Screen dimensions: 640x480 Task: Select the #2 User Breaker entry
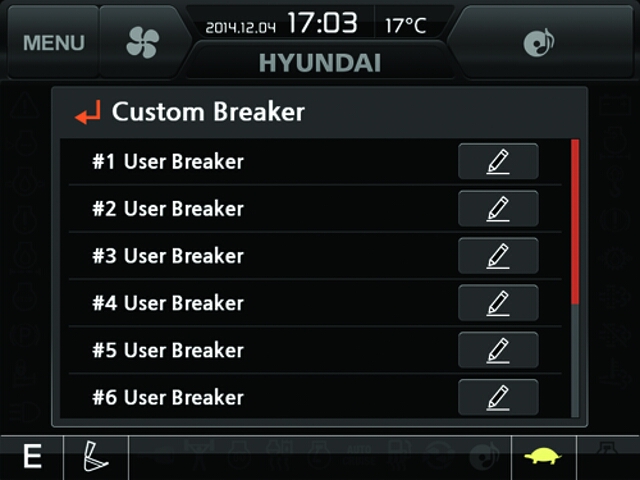coord(168,209)
